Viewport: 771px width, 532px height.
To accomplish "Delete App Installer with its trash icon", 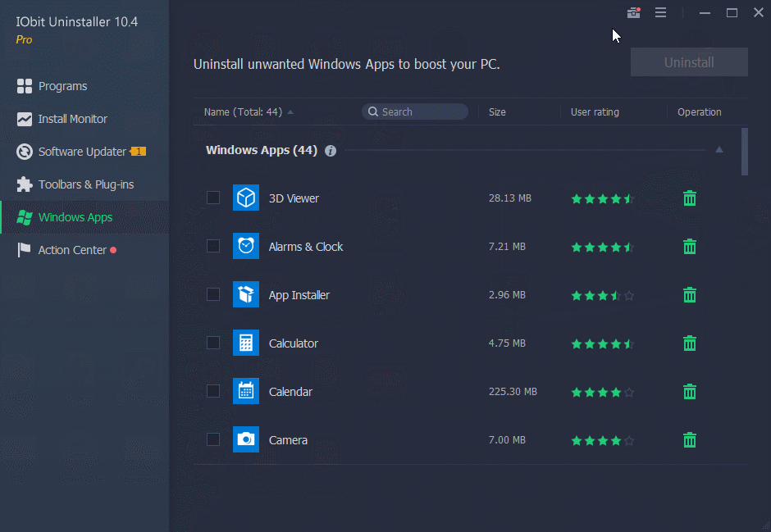I will pyautogui.click(x=690, y=295).
